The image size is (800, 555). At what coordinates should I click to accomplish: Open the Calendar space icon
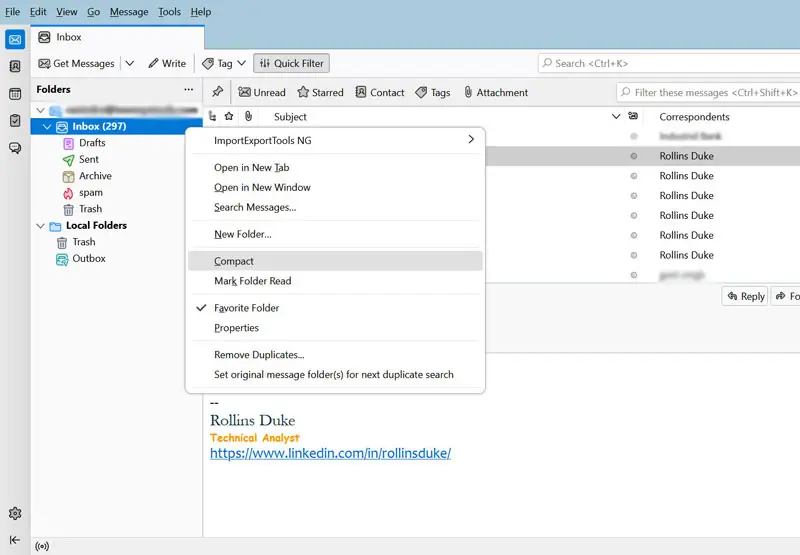coord(15,94)
